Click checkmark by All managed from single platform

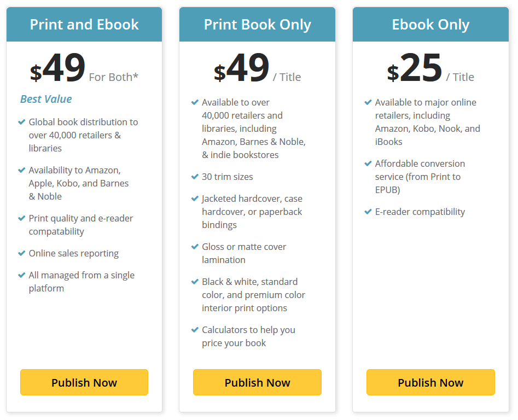(22, 275)
